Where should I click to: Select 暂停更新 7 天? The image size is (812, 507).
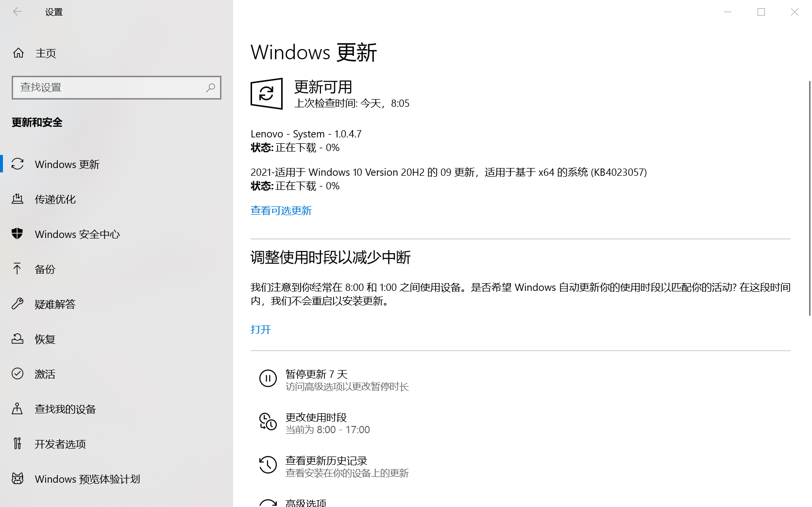point(316,374)
